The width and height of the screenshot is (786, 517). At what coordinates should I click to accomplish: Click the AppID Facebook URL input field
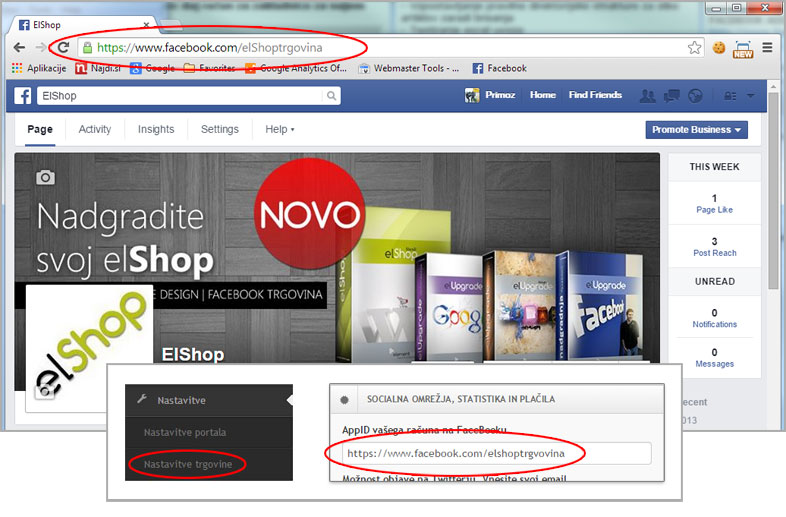point(497,453)
